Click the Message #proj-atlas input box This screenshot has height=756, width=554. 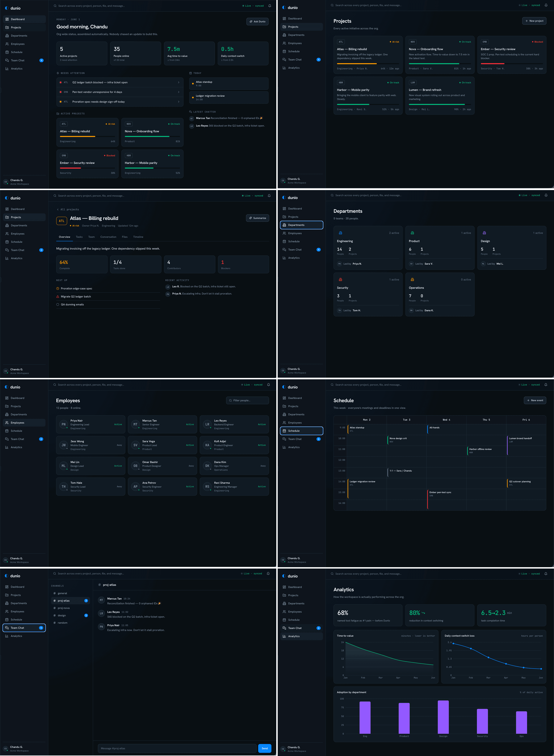click(177, 748)
